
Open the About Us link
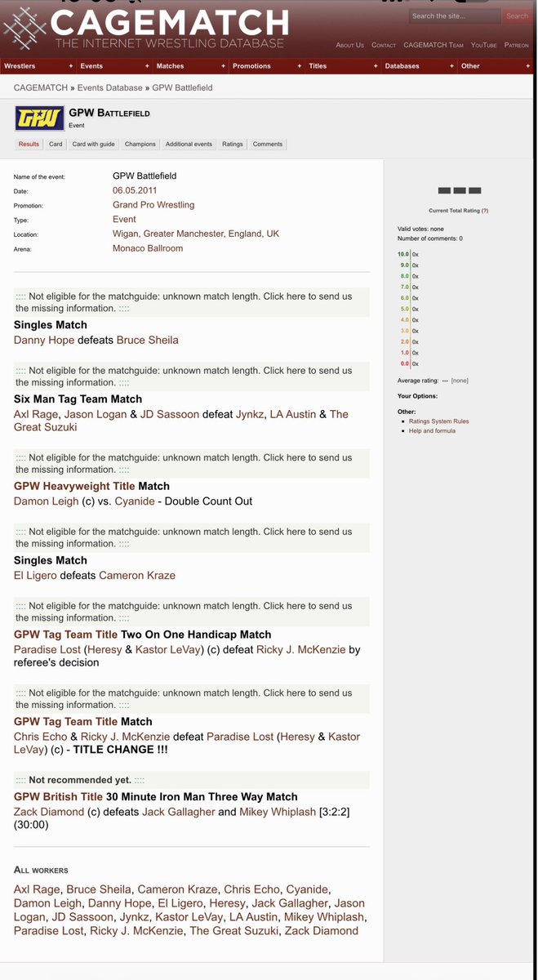point(350,45)
